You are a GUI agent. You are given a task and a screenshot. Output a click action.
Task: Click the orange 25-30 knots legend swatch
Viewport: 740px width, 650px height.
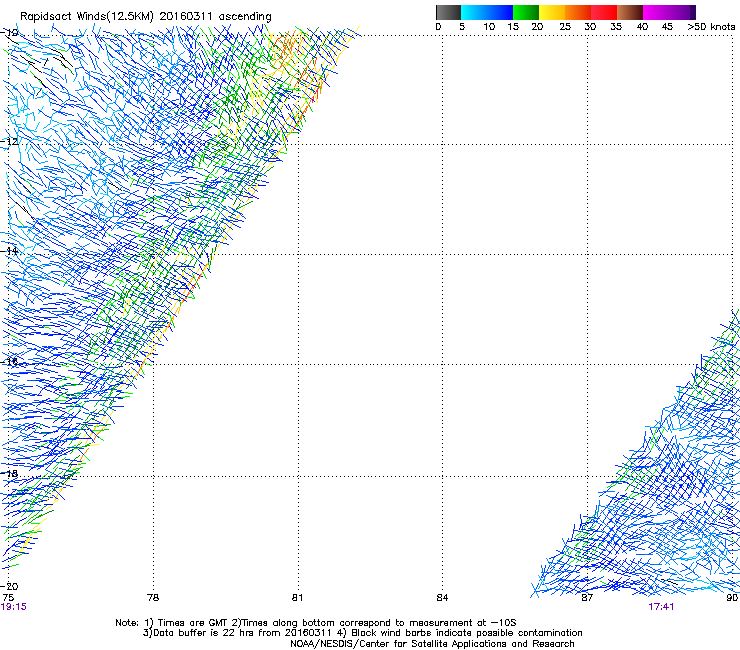[578, 12]
